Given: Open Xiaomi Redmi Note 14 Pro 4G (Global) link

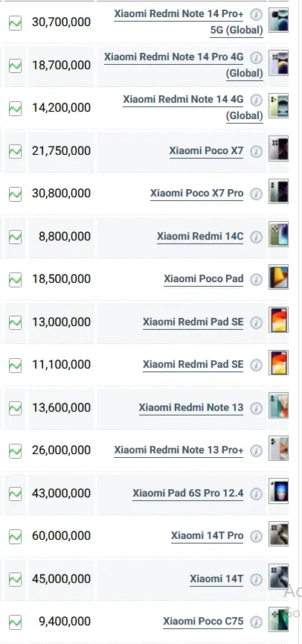Looking at the screenshot, I should 184,65.
